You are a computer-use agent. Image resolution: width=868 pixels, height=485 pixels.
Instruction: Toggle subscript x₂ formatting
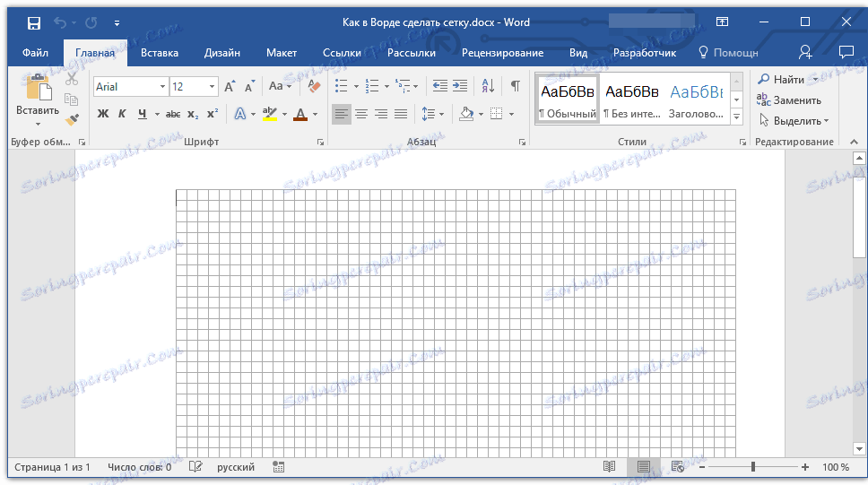click(x=193, y=114)
